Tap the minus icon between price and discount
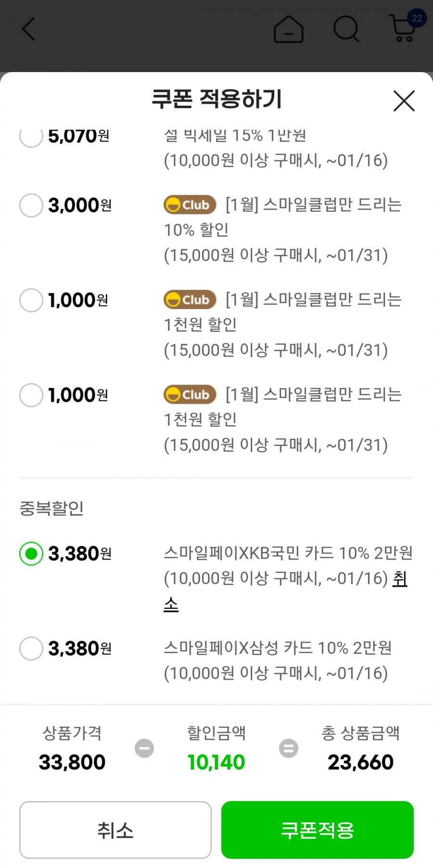The image size is (433, 868). tap(144, 748)
